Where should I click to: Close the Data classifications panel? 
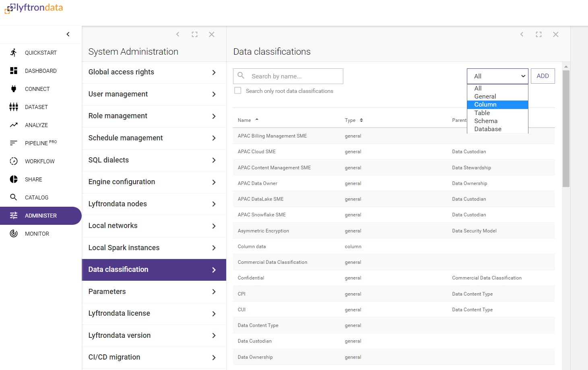coord(556,35)
